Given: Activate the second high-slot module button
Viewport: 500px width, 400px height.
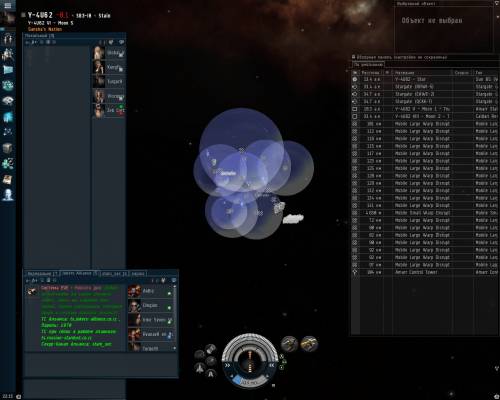Looking at the screenshot, I should (309, 344).
